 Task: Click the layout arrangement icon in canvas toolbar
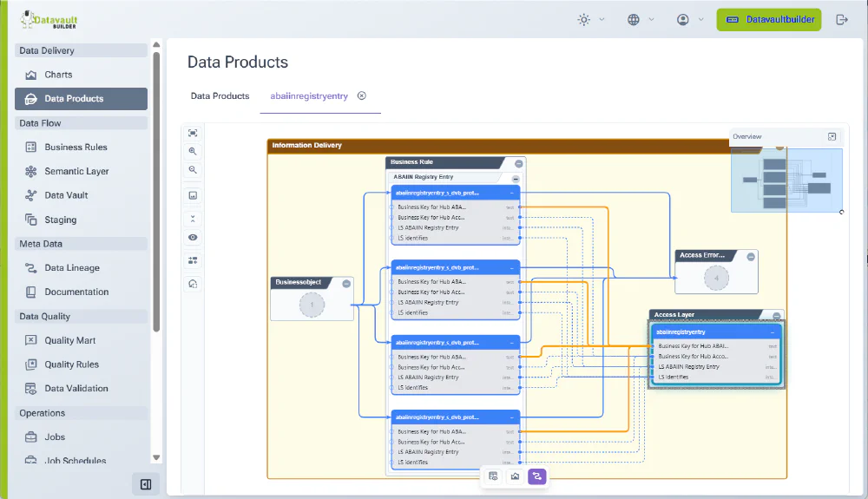tap(193, 260)
